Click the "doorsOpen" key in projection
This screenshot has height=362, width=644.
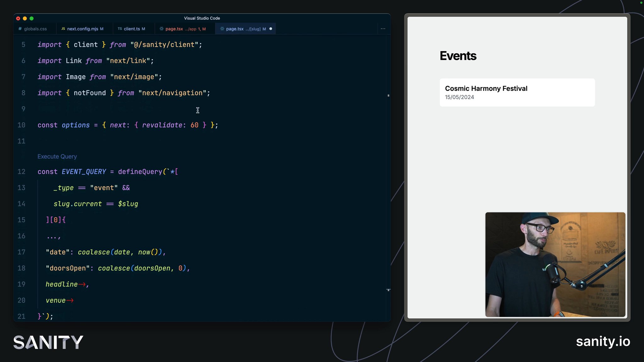pos(68,268)
